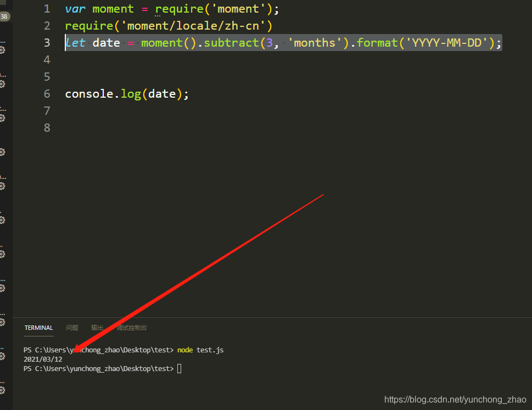Click the 'months' string argument
Image resolution: width=532 pixels, height=410 pixels.
click(x=315, y=43)
